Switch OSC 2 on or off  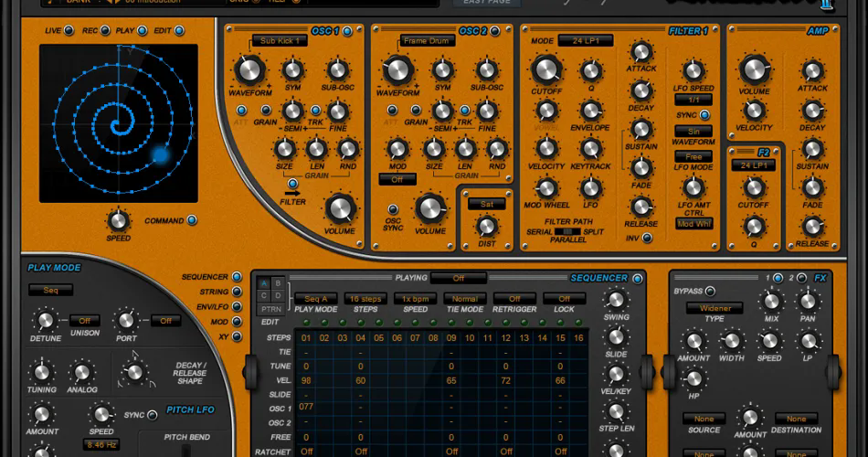[x=494, y=31]
